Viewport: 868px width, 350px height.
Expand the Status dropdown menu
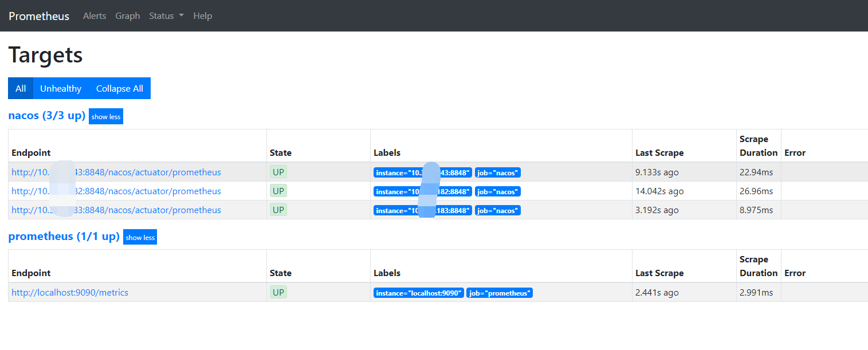(x=166, y=16)
